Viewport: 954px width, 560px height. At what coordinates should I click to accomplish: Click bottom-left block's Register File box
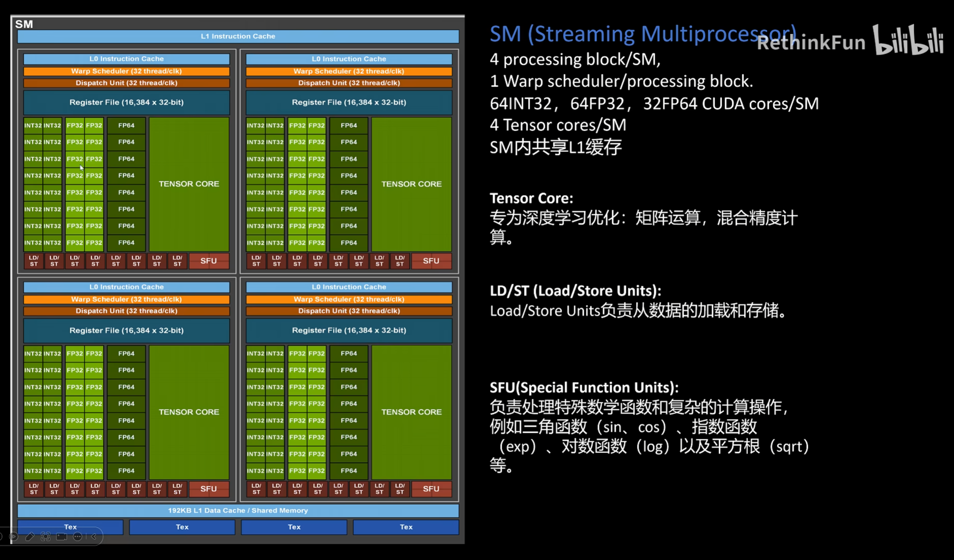click(126, 331)
